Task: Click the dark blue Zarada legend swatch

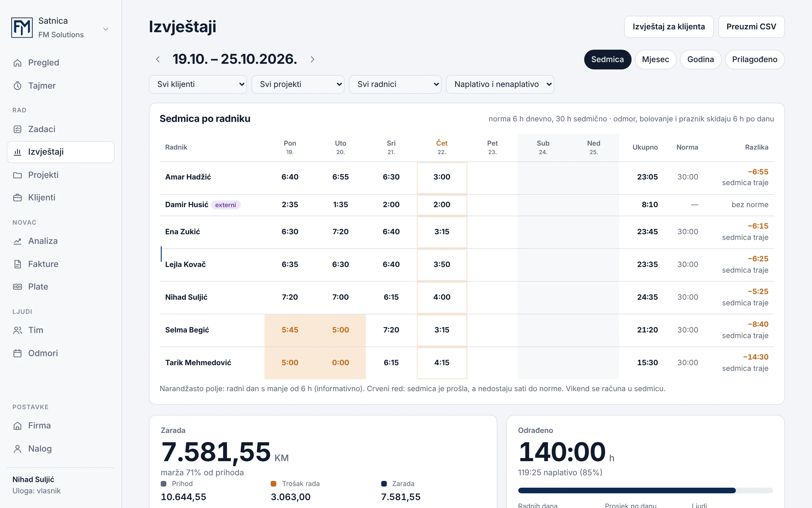Action: [384, 484]
